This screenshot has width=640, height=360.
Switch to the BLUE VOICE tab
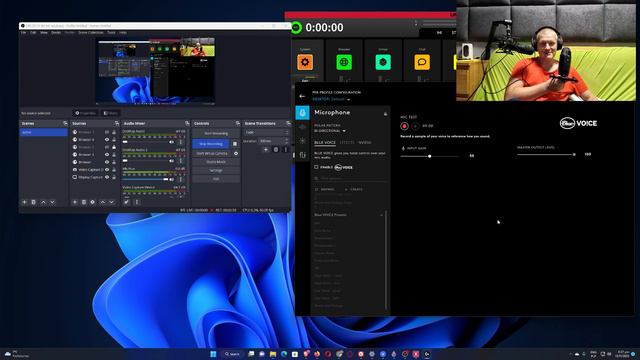click(325, 142)
